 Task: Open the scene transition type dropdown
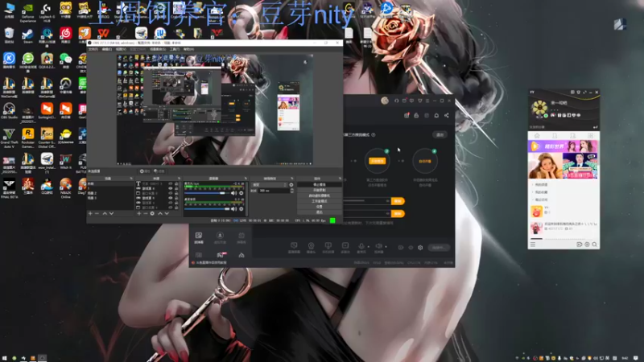[270, 185]
